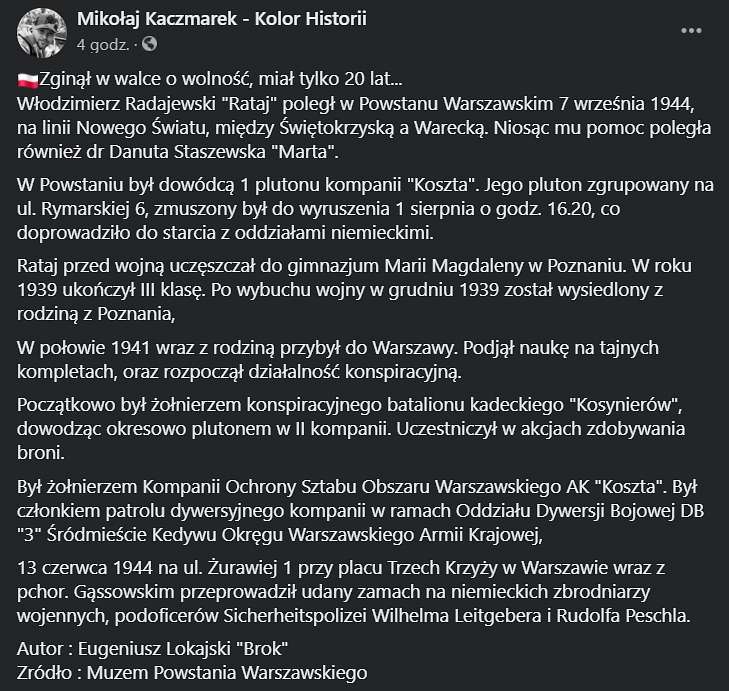Open the post options three-dots menu
Image resolution: width=729 pixels, height=691 pixels.
point(691,31)
